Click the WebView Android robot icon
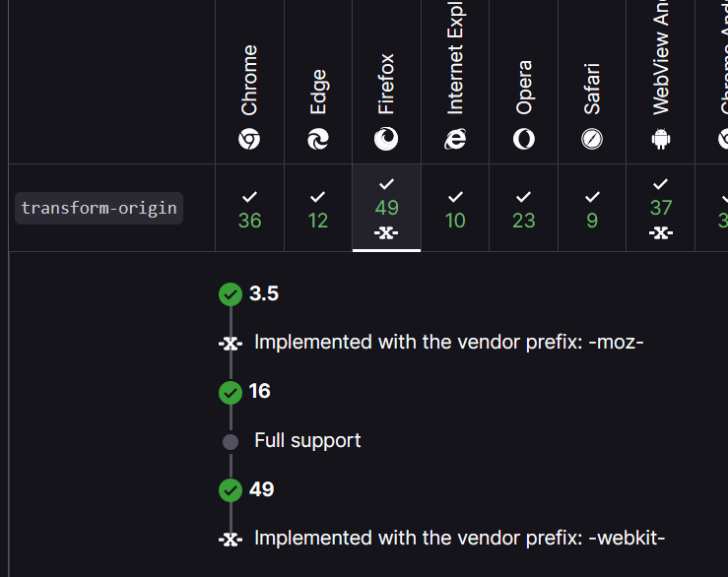The width and height of the screenshot is (728, 577). 661,140
